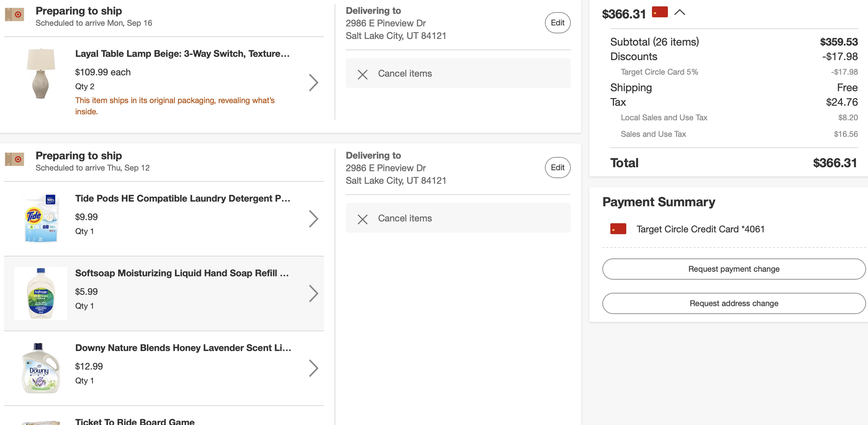Click X icon on the Sep 12 shipment's Cancel items
868x425 pixels.
[x=362, y=219]
